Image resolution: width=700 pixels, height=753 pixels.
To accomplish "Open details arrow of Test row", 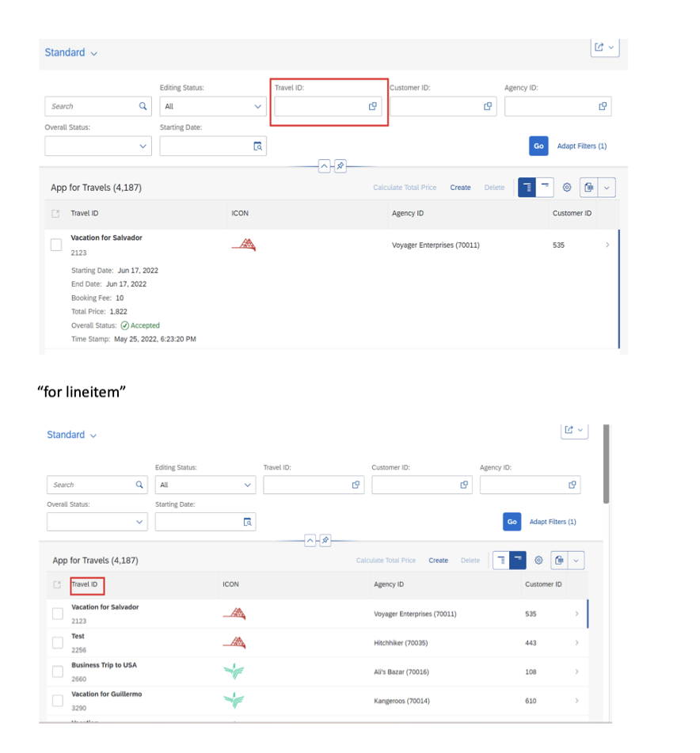I will [x=576, y=643].
